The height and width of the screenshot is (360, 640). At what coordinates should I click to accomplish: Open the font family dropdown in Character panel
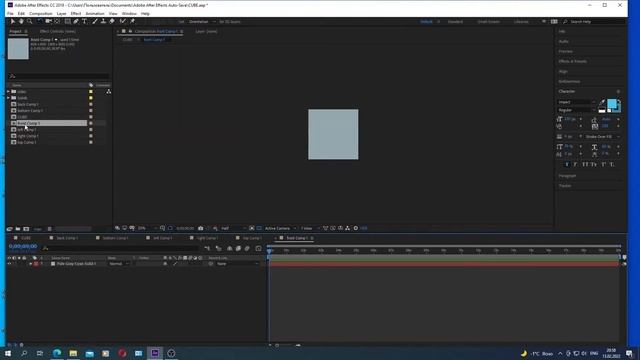[576, 102]
